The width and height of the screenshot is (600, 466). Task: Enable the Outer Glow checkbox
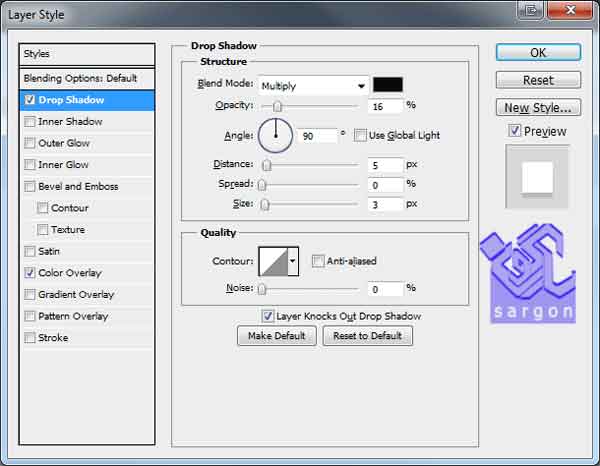[29, 143]
